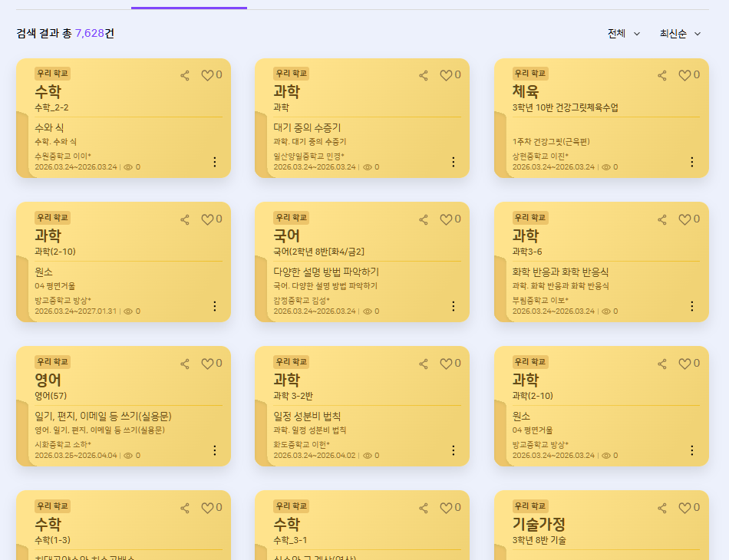Like the 대기 중의 수증기 science card

[446, 75]
